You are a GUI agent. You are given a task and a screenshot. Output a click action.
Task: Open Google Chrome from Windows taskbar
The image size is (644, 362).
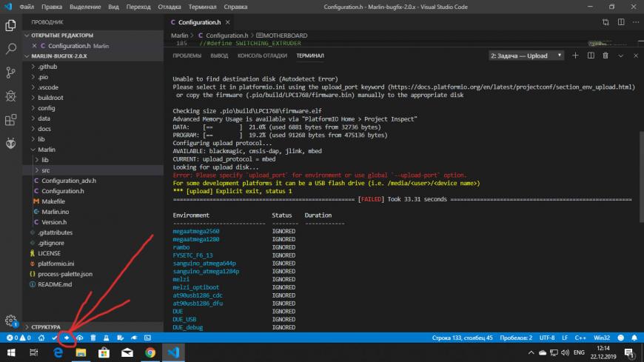pyautogui.click(x=150, y=352)
